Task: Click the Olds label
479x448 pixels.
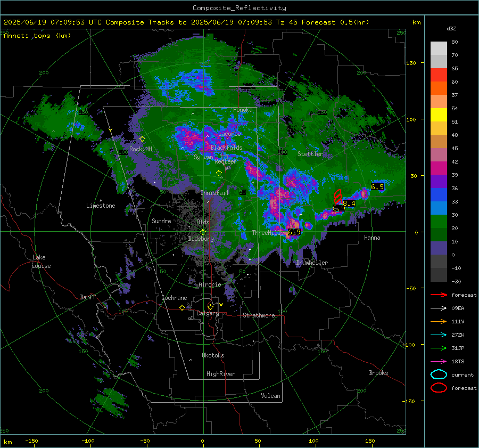Action: click(x=203, y=222)
